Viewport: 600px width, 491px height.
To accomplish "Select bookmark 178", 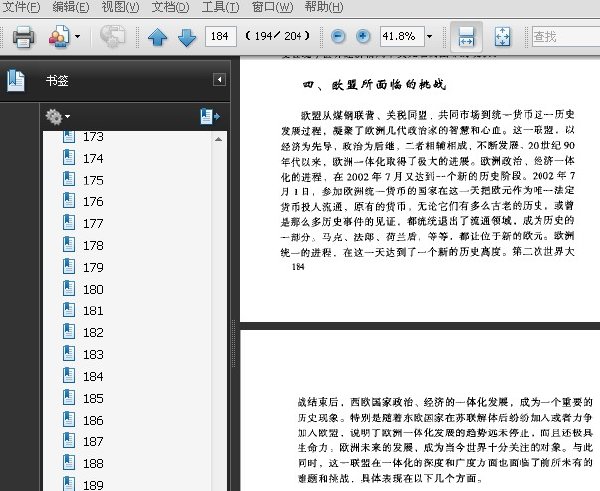I will [x=83, y=245].
